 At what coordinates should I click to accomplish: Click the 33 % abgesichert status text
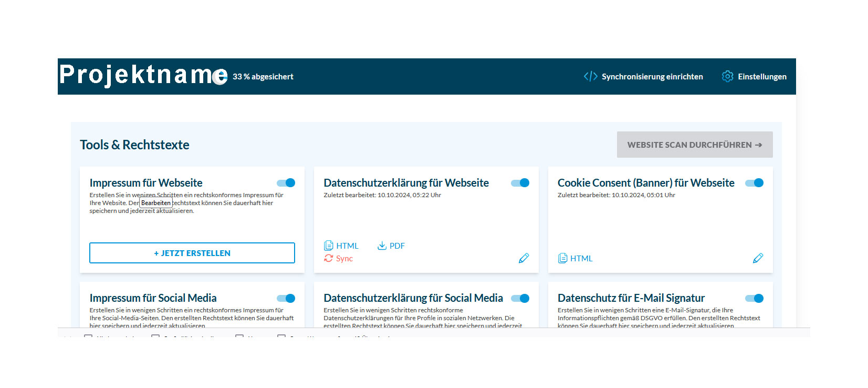tap(263, 77)
